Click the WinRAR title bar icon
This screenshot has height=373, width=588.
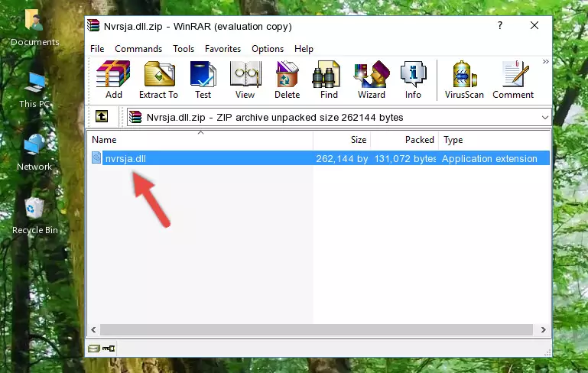coord(93,26)
